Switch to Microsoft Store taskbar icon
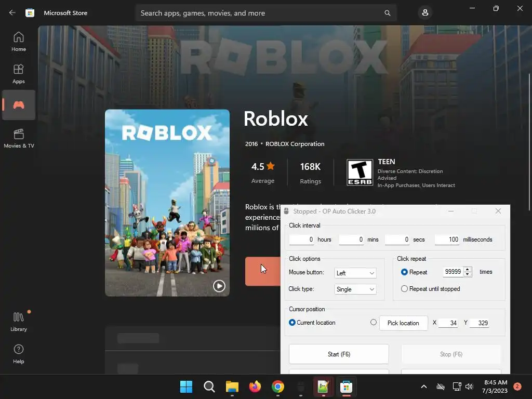Screen dimensions: 532x399 [347, 387]
